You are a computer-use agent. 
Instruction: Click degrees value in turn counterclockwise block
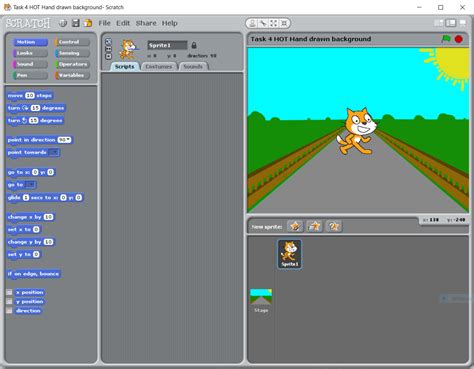[x=33, y=120]
